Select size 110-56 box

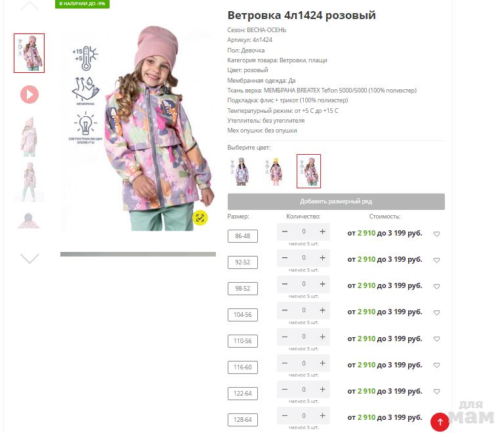pos(243,340)
